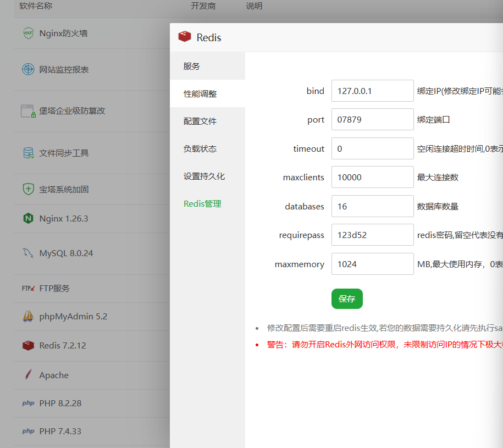The width and height of the screenshot is (503, 448).
Task: Click the Apache feather icon
Action: pos(28,375)
